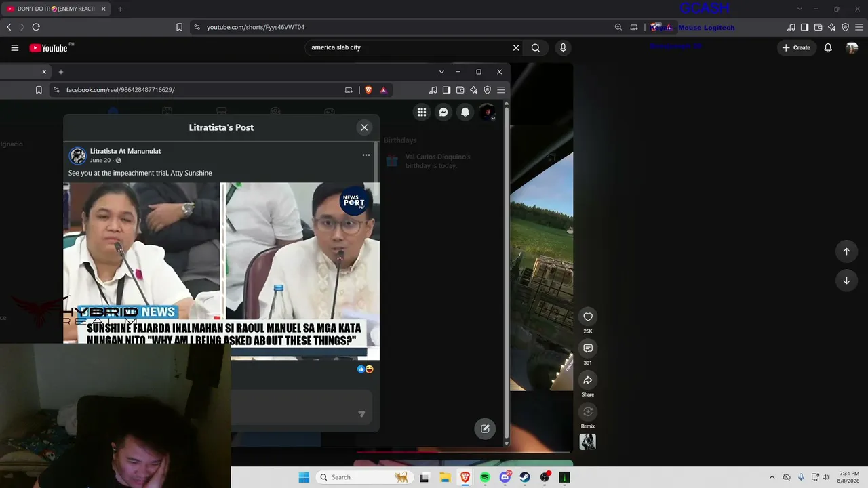
Task: Open the Brave main menu in the YouTube window
Action: pyautogui.click(x=859, y=27)
